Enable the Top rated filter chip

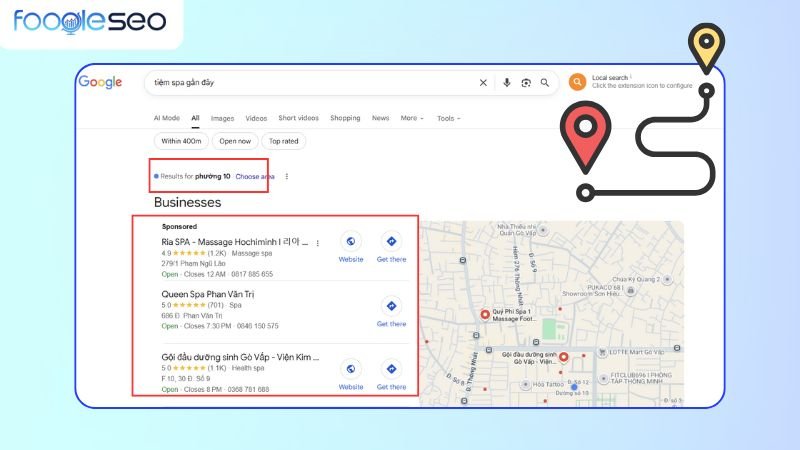(285, 141)
